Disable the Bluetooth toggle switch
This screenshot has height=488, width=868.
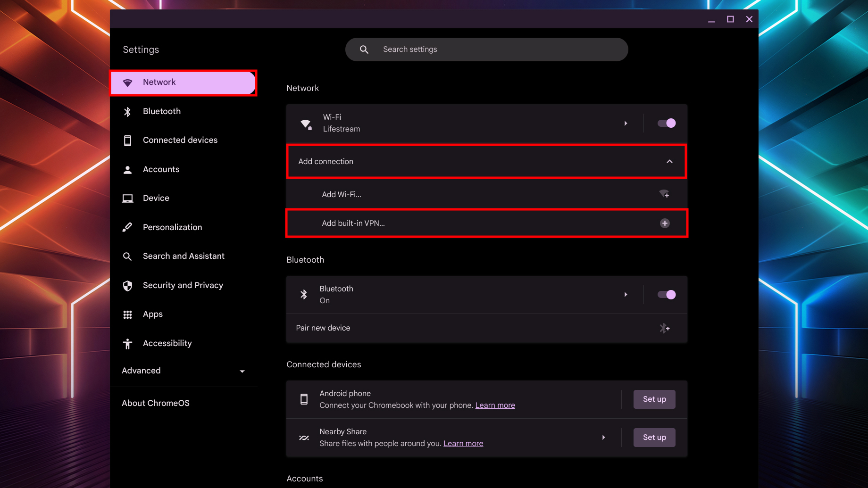[667, 295]
